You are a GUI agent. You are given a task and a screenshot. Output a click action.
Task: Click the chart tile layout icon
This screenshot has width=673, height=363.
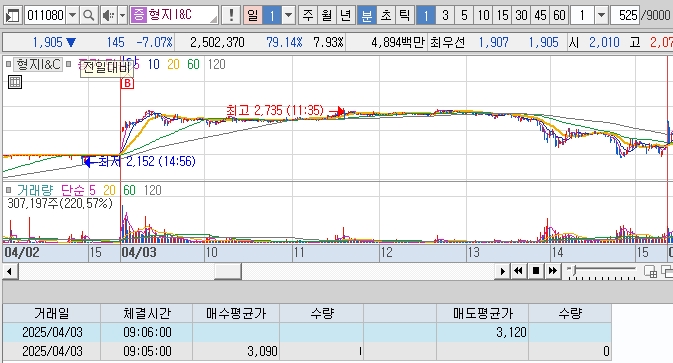650,272
